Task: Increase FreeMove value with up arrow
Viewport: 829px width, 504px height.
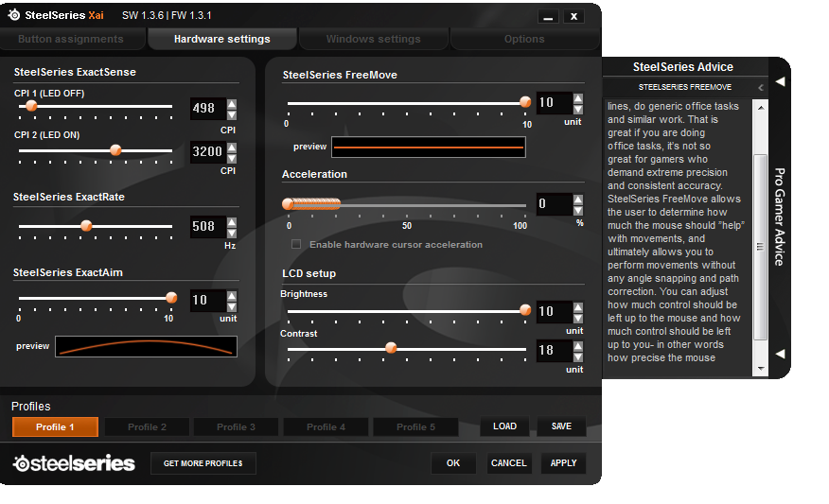Action: [578, 96]
